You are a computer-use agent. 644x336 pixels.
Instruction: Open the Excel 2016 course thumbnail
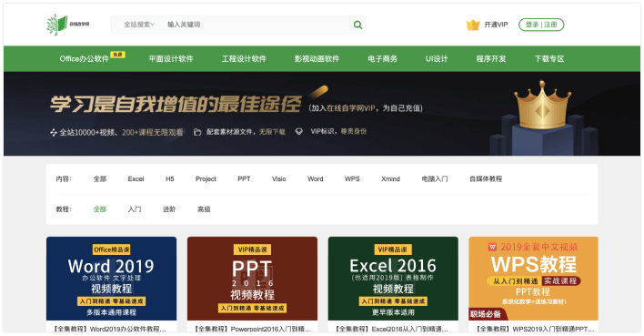tap(393, 279)
